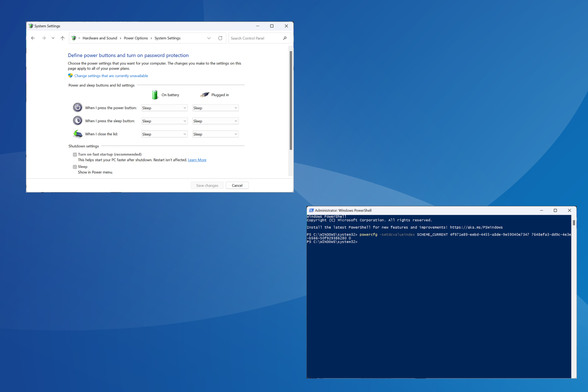Viewport: 588px width, 392px height.
Task: Click the Control Panel home icon
Action: [x=73, y=38]
